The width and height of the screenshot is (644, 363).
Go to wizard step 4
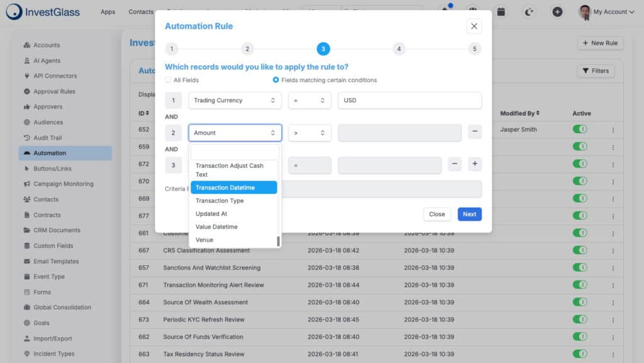point(399,49)
